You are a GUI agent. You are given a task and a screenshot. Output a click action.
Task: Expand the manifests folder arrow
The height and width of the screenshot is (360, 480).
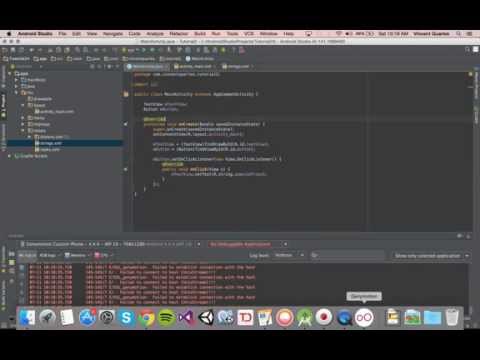pos(16,80)
